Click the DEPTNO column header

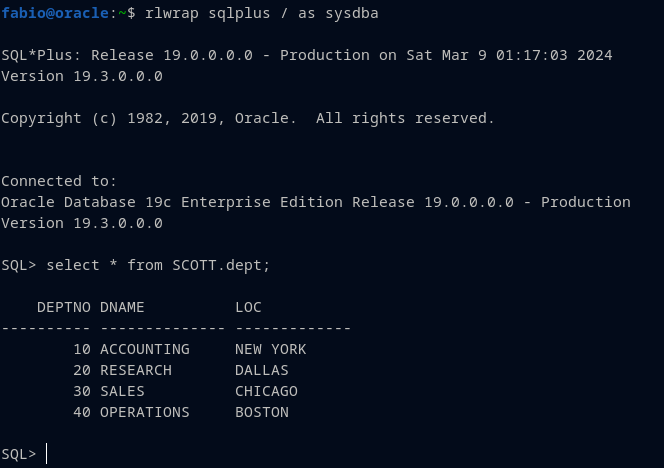coord(64,307)
